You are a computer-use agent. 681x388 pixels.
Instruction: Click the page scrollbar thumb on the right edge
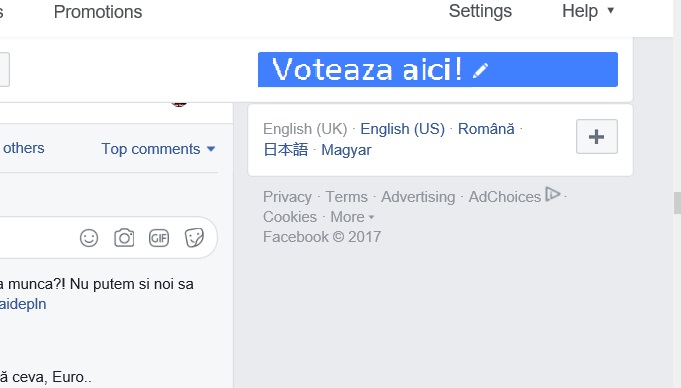tap(677, 202)
